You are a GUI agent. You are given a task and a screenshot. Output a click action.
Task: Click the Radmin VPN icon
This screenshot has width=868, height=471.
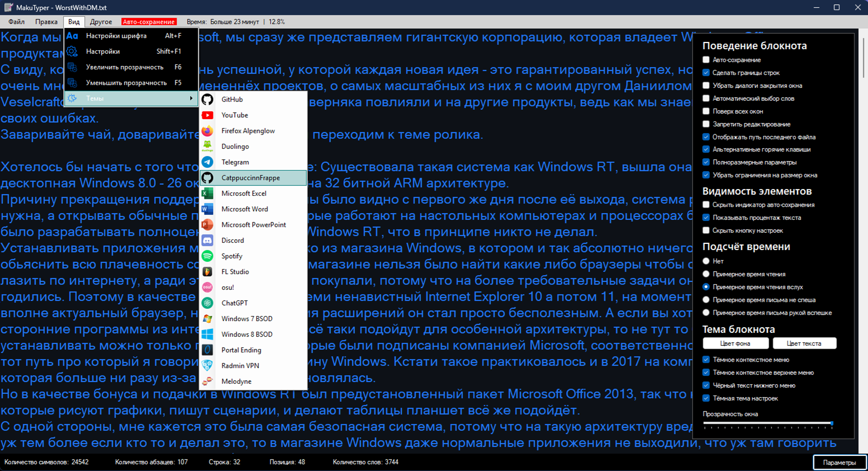pyautogui.click(x=207, y=366)
